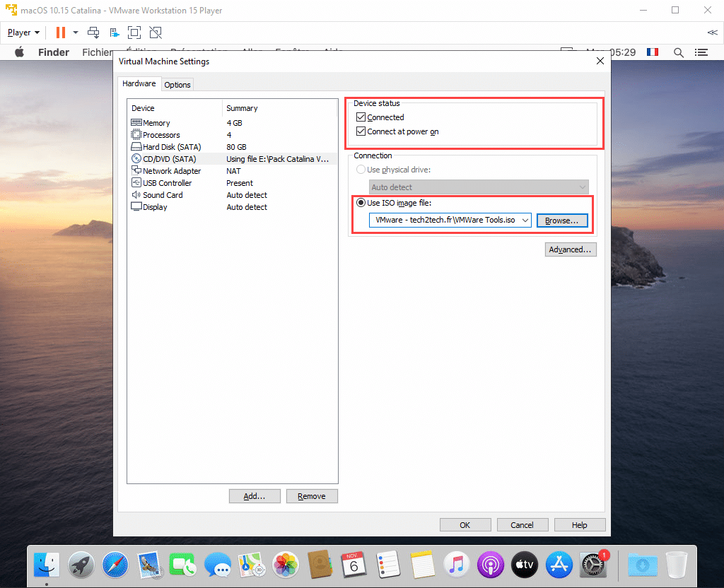Image resolution: width=724 pixels, height=588 pixels.
Task: Toggle Connect at power on checkbox
Action: click(x=361, y=131)
